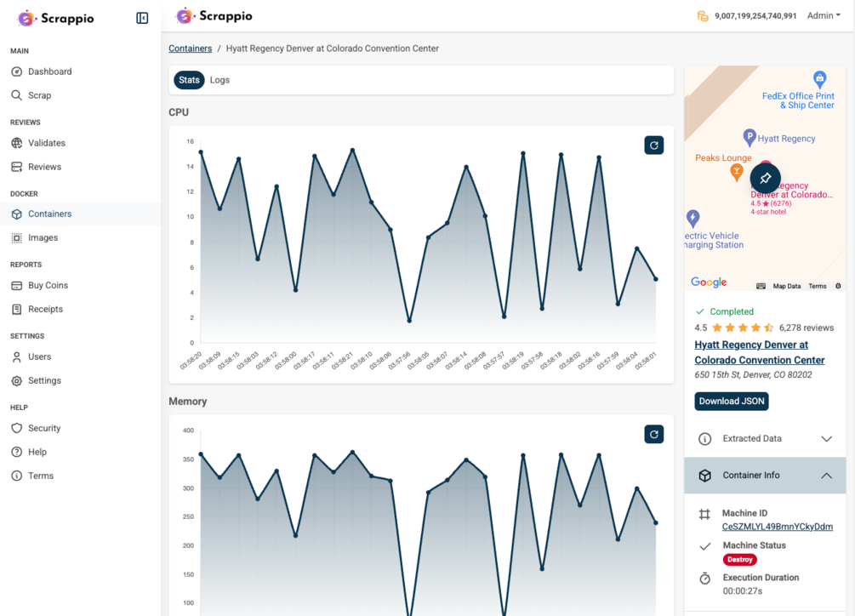
Task: Select the Stats tab
Action: click(x=189, y=80)
